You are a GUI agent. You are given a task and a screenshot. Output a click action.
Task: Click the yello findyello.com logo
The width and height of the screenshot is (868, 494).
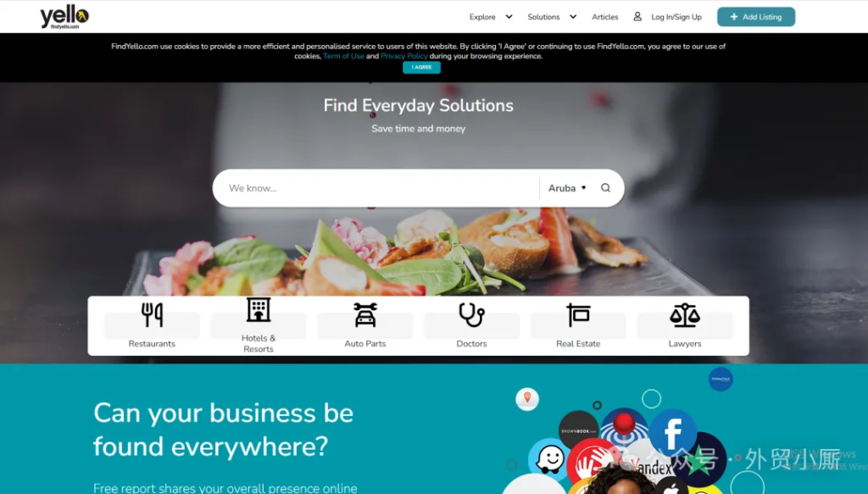(64, 17)
